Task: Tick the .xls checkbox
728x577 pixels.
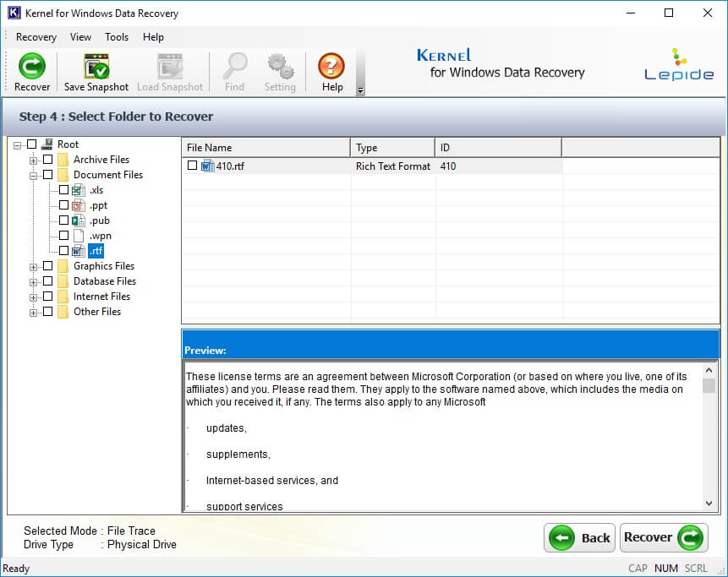Action: point(63,190)
